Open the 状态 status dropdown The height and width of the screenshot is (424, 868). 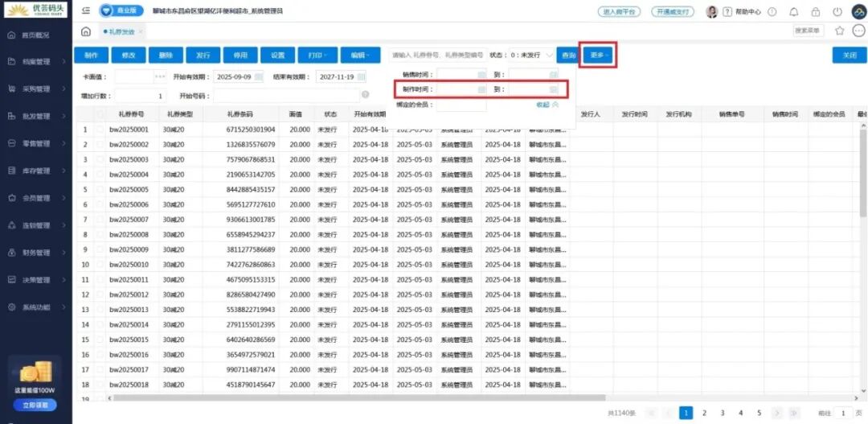click(x=532, y=56)
